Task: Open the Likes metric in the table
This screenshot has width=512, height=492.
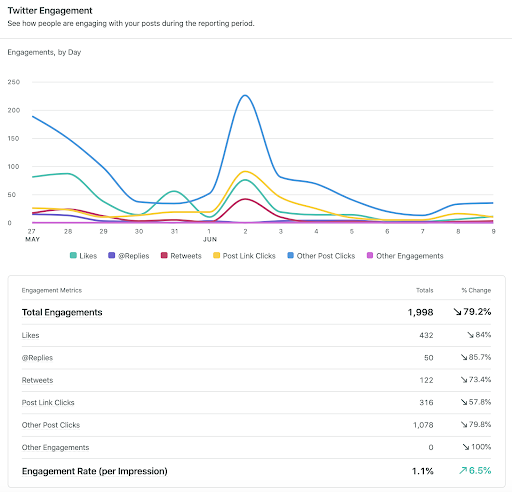Action: pyautogui.click(x=30, y=335)
